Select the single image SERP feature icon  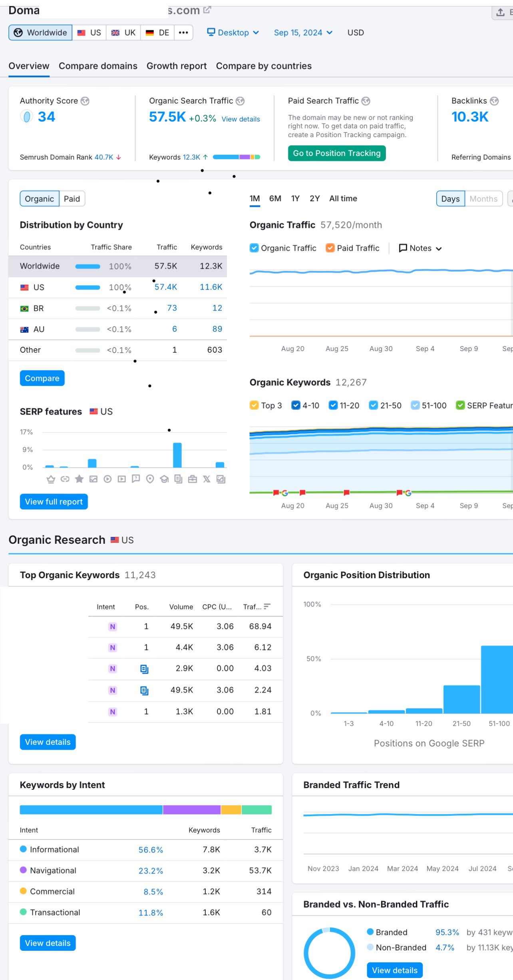tap(93, 479)
